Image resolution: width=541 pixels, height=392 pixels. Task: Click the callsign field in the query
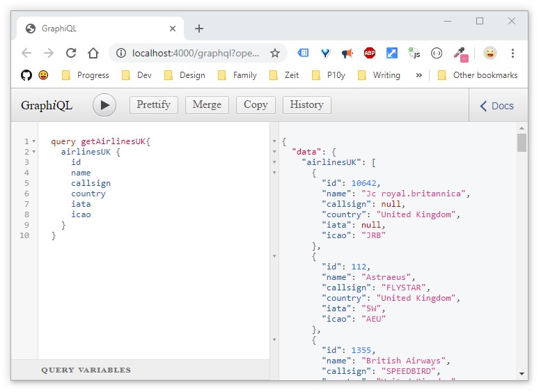[x=91, y=183]
